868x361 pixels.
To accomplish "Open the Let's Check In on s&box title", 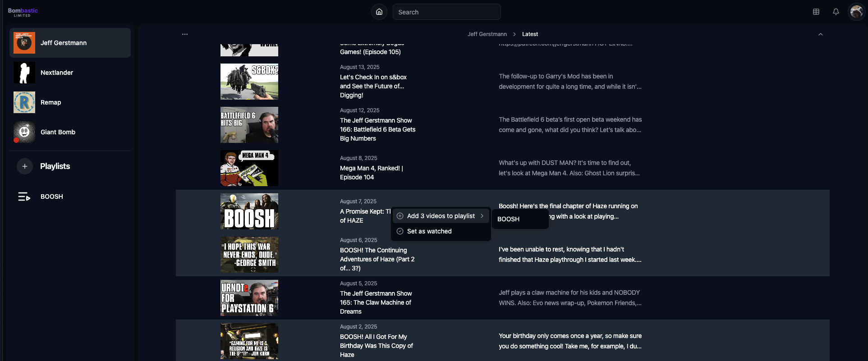I will [373, 86].
